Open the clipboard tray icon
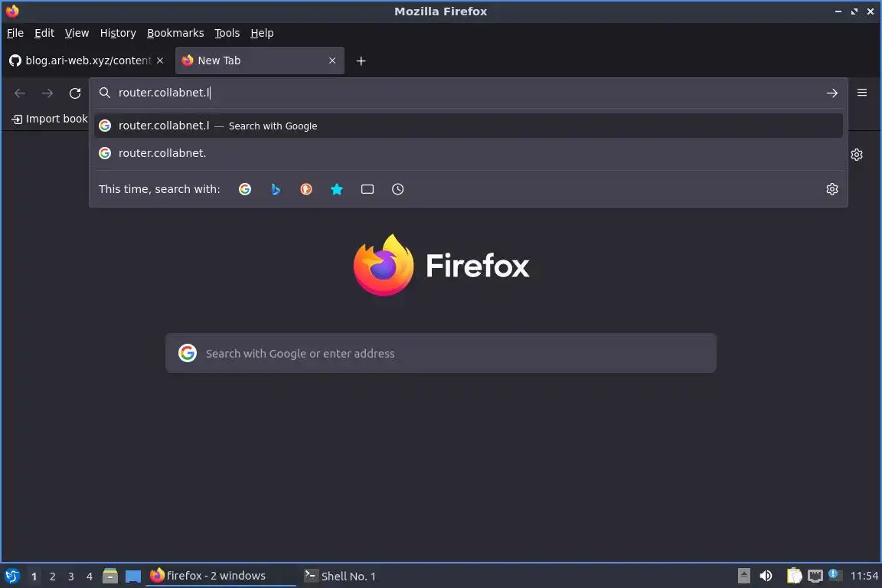This screenshot has height=588, width=882. point(794,576)
